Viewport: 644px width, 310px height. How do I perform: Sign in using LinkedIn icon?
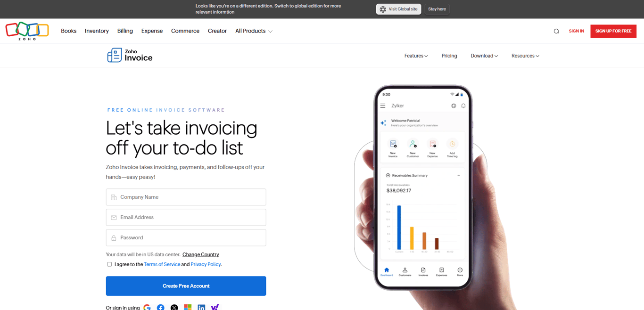click(201, 308)
